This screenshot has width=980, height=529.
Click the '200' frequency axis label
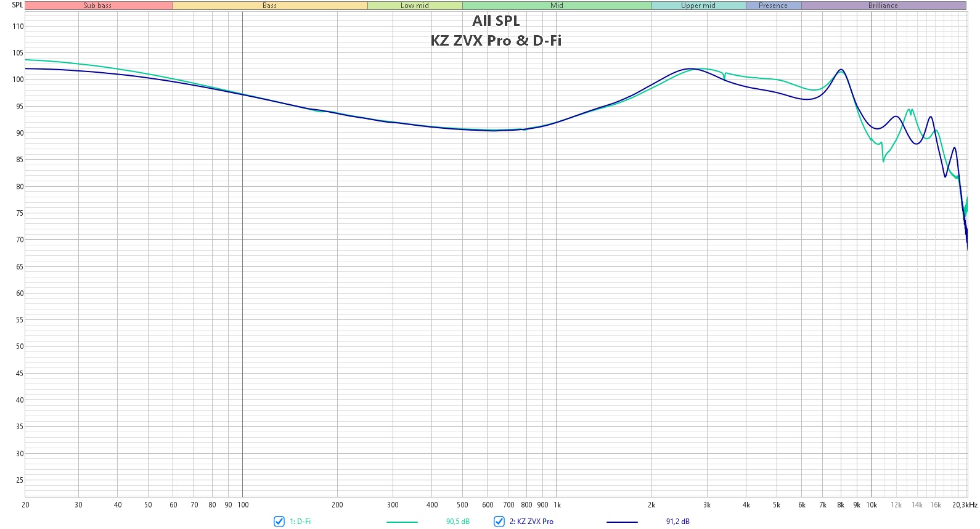point(338,505)
